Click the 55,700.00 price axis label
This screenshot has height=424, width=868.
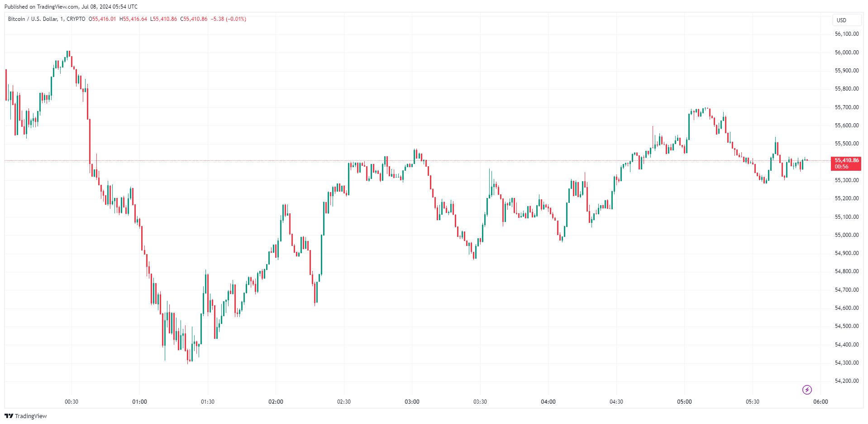(847, 107)
